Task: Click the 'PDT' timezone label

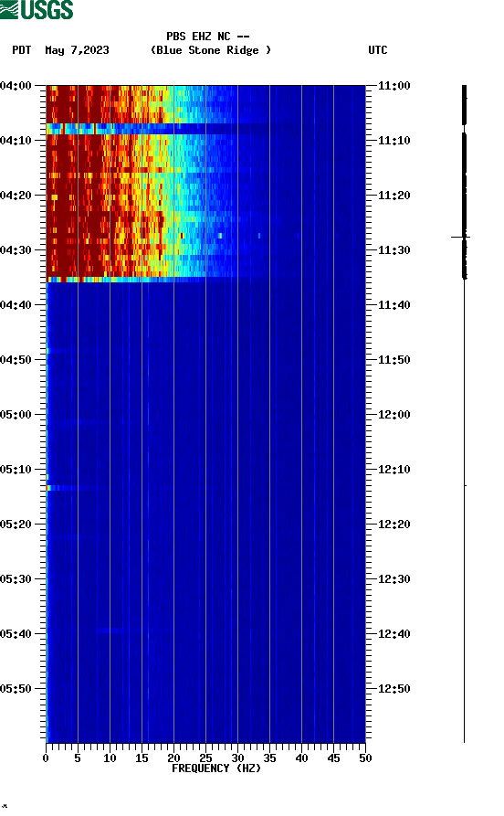Action: click(21, 50)
